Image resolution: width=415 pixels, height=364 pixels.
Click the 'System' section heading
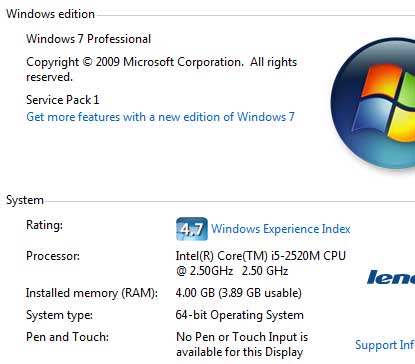click(25, 200)
